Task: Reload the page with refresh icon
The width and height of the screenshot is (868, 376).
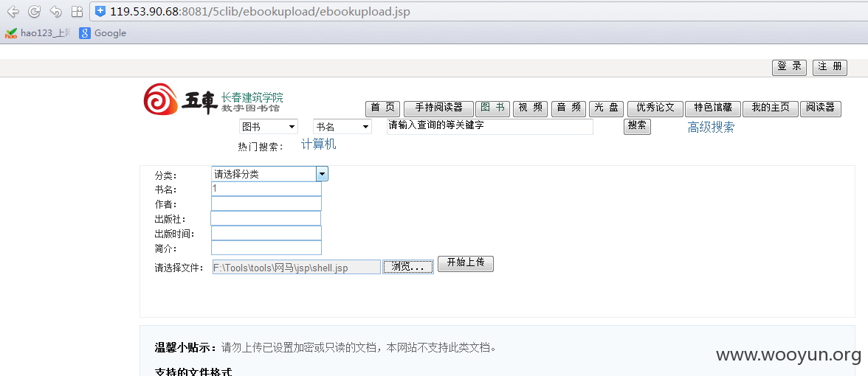Action: point(34,11)
